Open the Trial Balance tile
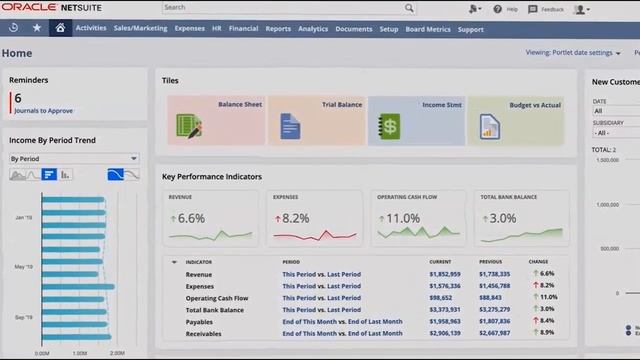 pyautogui.click(x=316, y=121)
